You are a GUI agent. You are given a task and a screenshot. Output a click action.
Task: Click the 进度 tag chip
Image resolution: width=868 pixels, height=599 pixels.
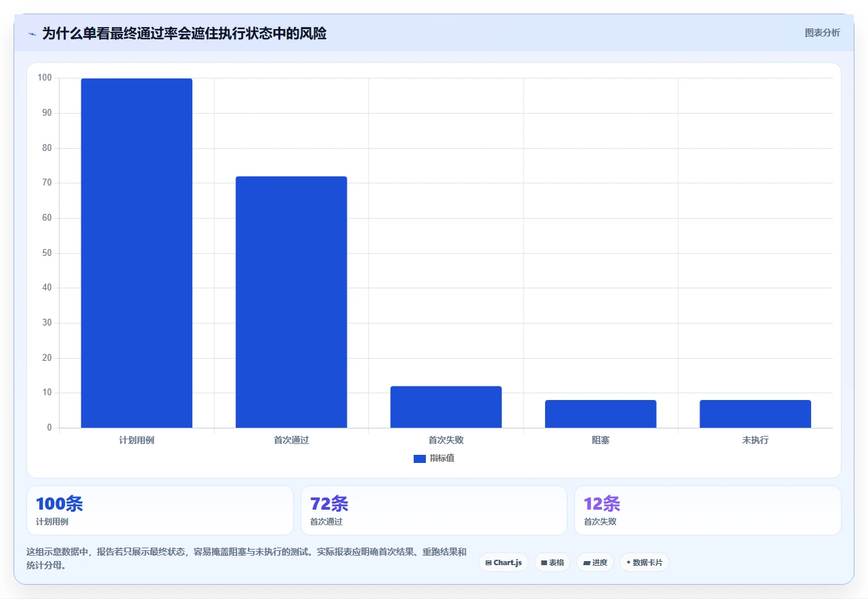click(595, 562)
